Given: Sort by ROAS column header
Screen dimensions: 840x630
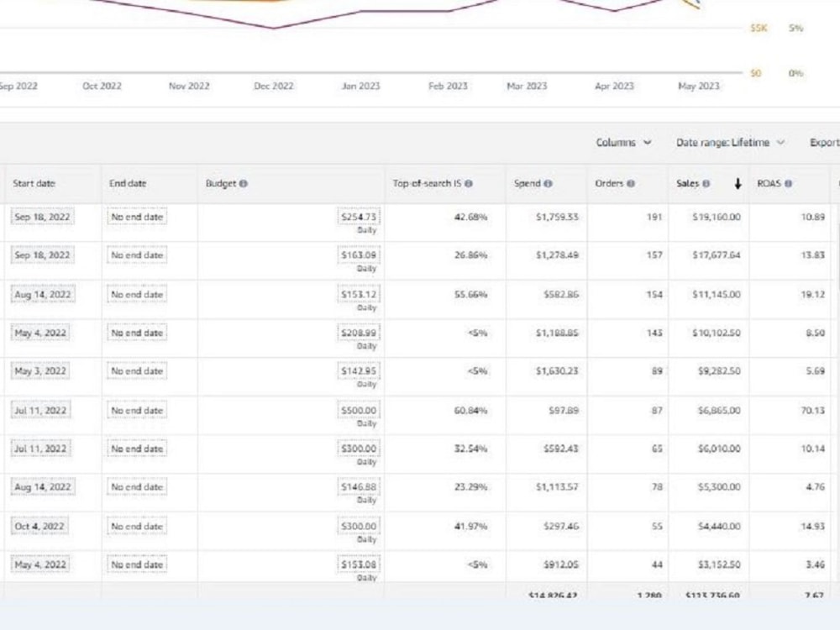Looking at the screenshot, I should [x=769, y=183].
